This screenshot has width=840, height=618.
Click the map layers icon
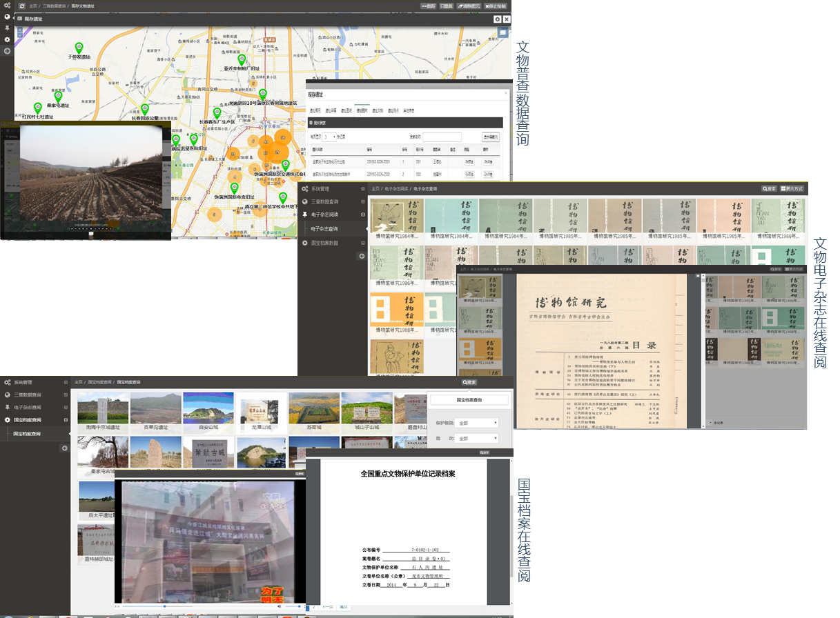pos(502,32)
